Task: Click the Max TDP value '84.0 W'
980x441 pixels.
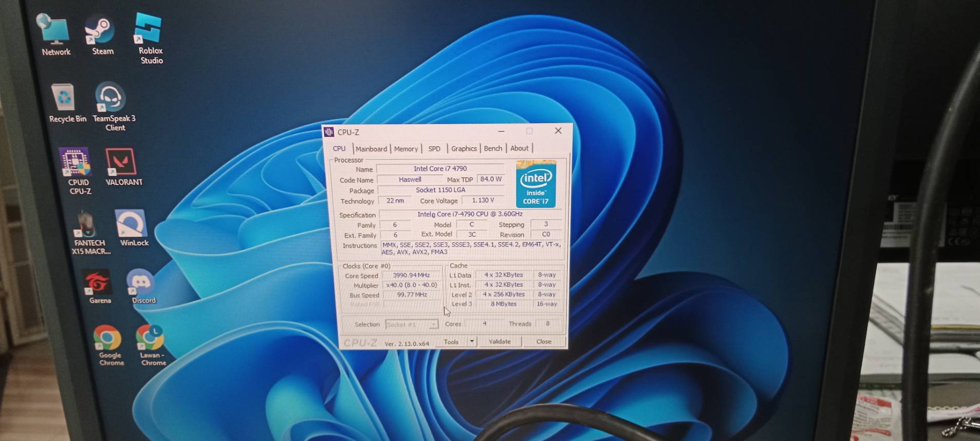Action: [x=491, y=179]
